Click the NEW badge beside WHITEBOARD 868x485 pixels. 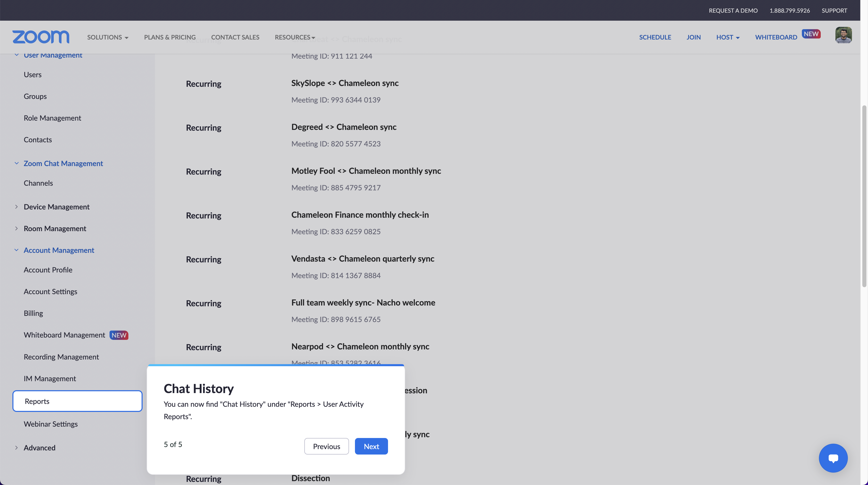point(811,34)
